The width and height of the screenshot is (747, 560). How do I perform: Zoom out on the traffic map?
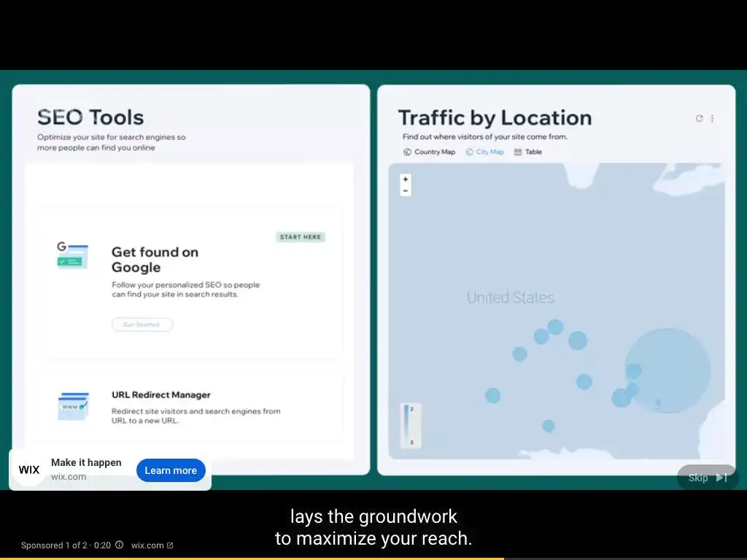(406, 191)
